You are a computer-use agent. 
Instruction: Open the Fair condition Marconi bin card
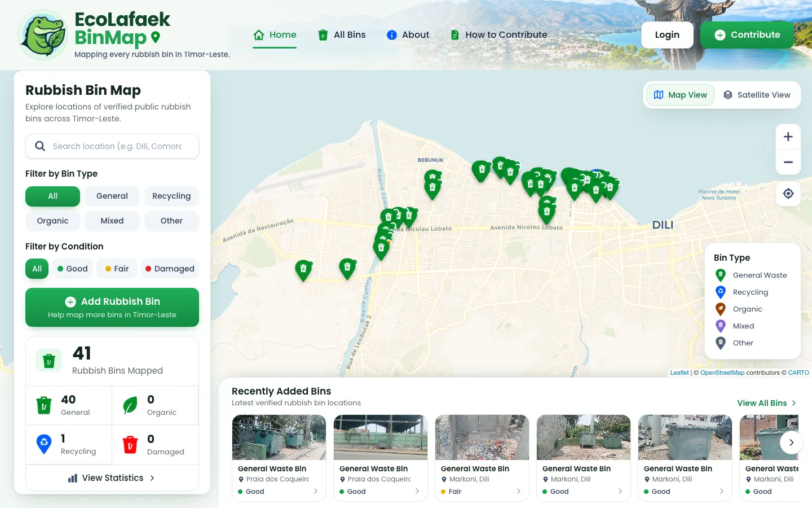click(x=482, y=458)
